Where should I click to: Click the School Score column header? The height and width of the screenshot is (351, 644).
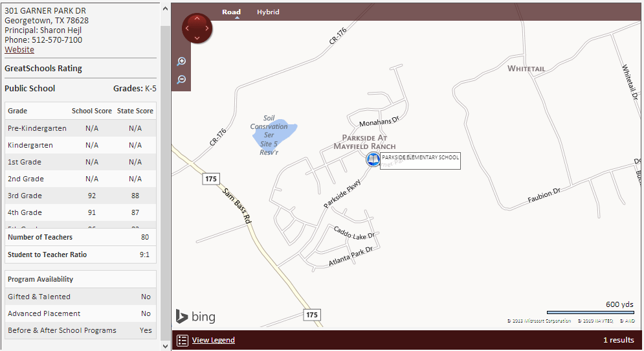[92, 111]
